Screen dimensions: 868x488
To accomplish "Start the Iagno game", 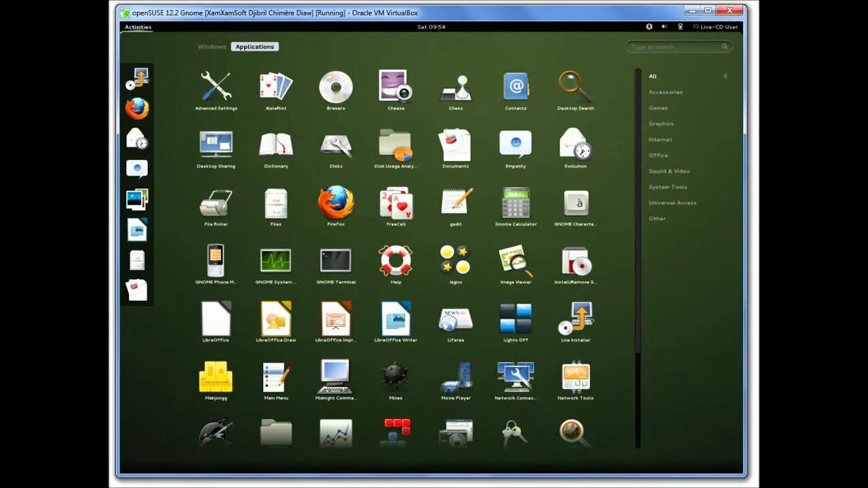I will pyautogui.click(x=456, y=264).
